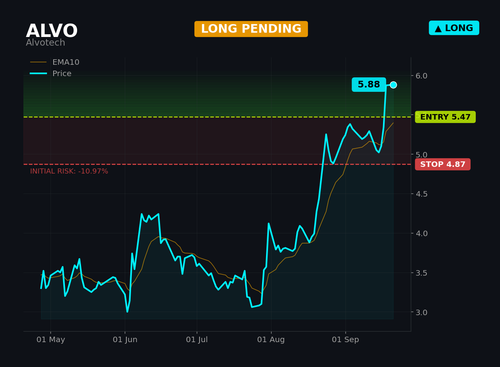Screen dimensions: 500x367
Task: Click the Price legend entry
Action: point(51,73)
